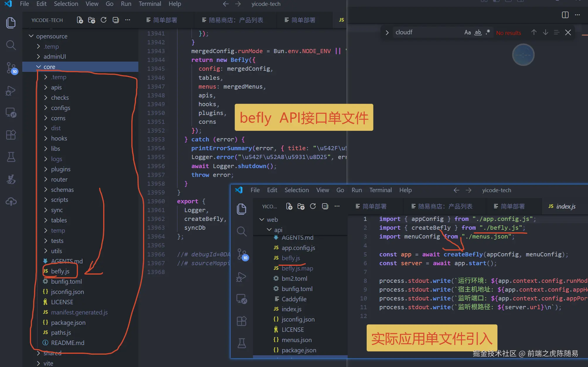Open Source Control with badge 10 in main window
Image resolution: width=588 pixels, height=367 pixels.
(x=11, y=68)
